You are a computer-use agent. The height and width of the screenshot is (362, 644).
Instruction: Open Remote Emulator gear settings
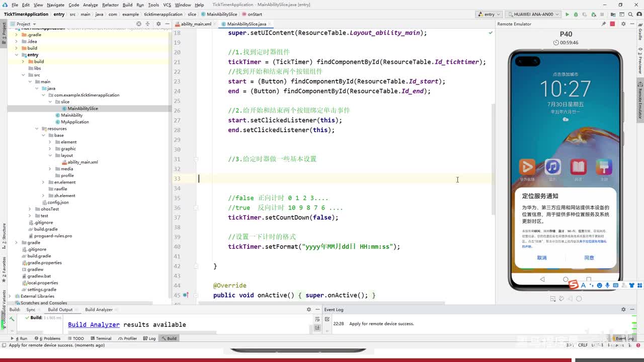(622, 24)
